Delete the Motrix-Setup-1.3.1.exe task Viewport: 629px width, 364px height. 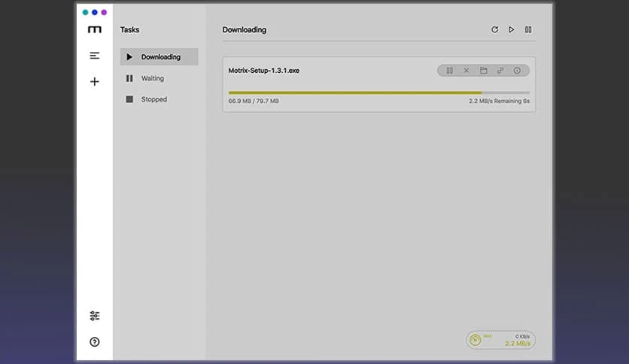466,71
